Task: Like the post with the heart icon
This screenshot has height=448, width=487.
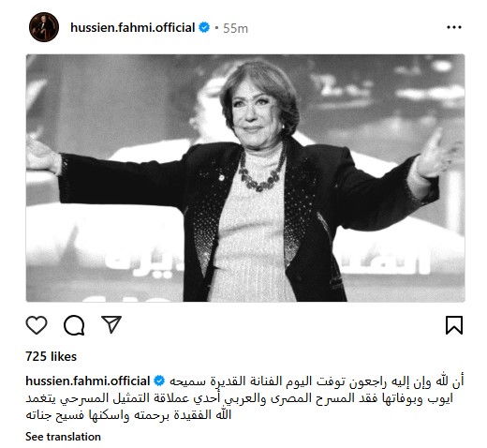Action: click(37, 325)
